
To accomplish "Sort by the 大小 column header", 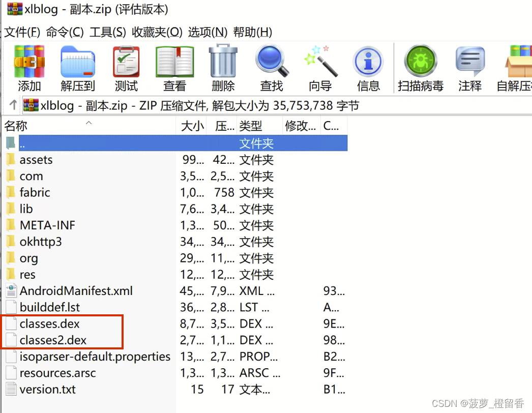I will point(192,126).
